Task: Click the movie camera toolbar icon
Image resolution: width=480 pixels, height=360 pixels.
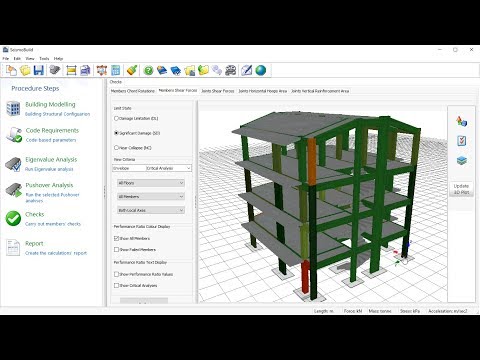Action: [230, 70]
